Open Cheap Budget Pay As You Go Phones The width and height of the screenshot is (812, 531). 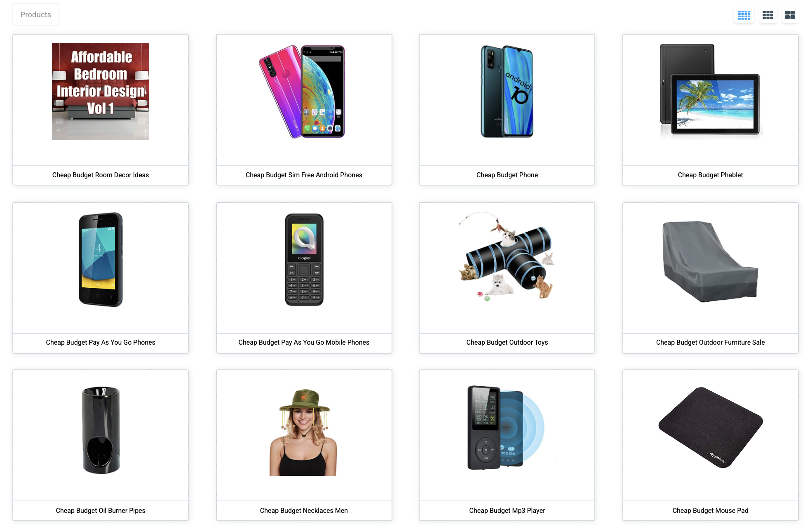click(x=101, y=342)
